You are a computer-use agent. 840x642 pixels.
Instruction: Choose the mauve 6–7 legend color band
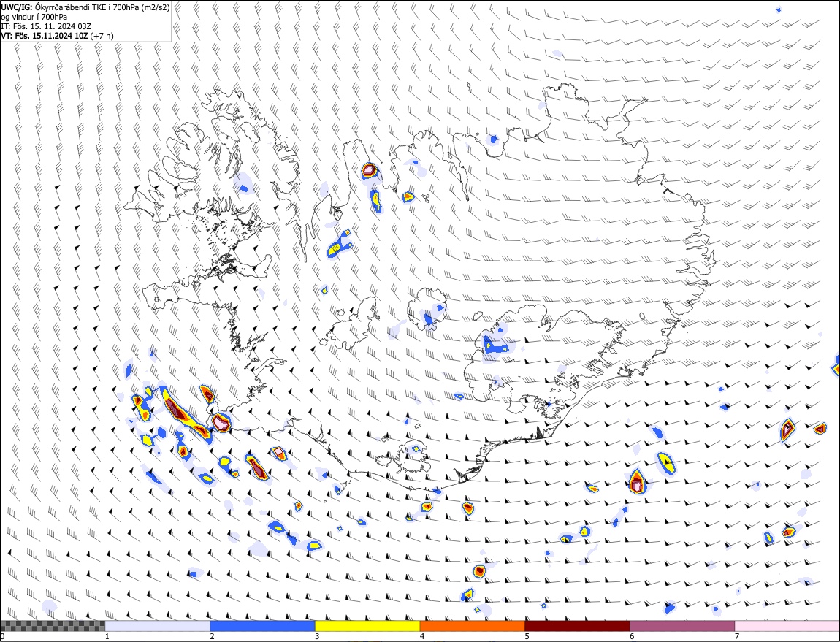point(682,626)
